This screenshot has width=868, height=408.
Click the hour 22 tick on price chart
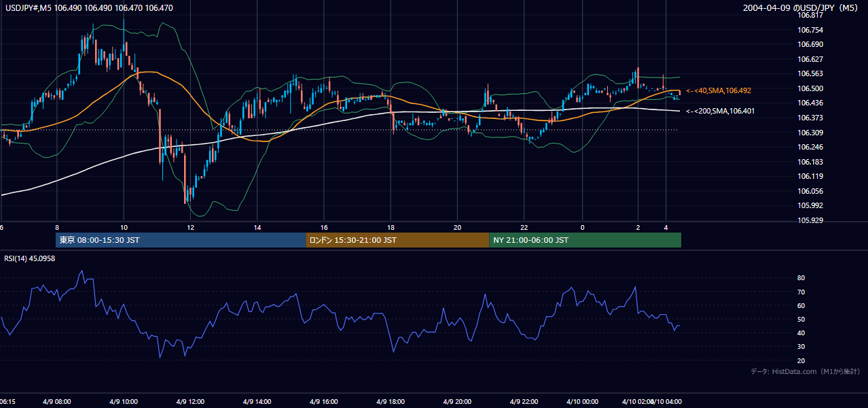tap(524, 228)
